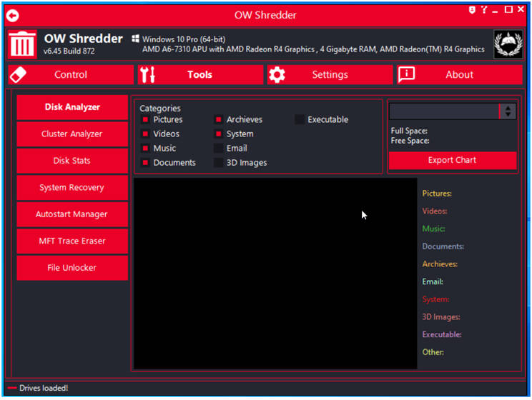The image size is (532, 400).
Task: Click the Windows 10 Pro (64-bit) text
Action: point(184,39)
